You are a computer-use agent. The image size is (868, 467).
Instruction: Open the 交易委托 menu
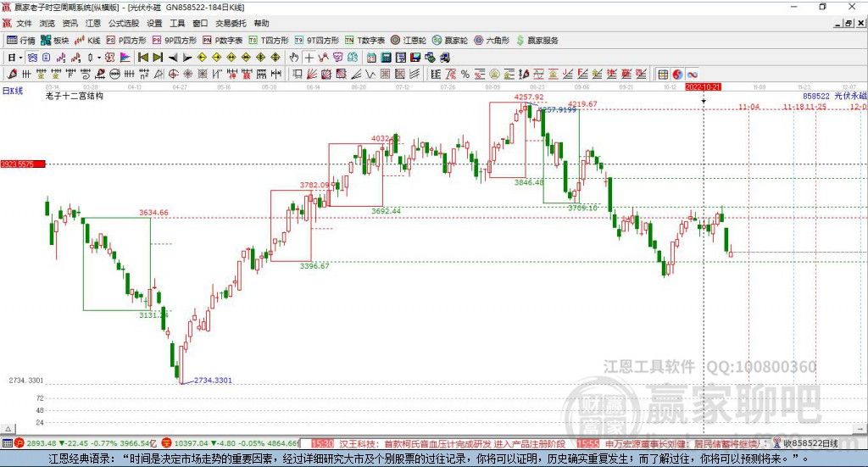point(230,24)
